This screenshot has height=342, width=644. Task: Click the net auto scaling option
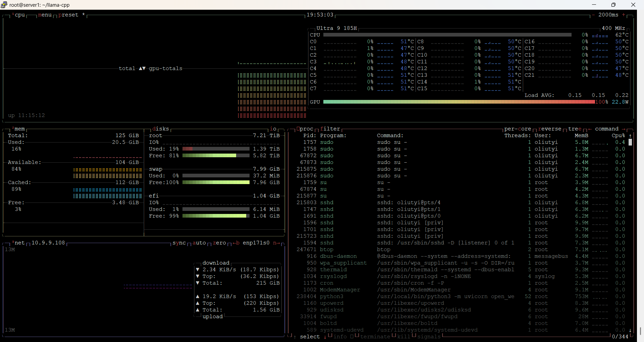[x=199, y=243]
